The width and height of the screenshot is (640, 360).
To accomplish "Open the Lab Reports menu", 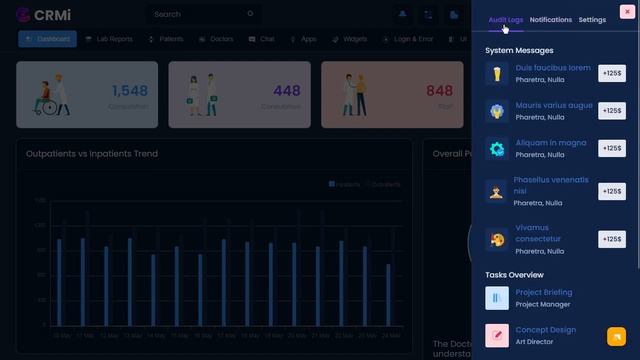I will click(x=109, y=39).
